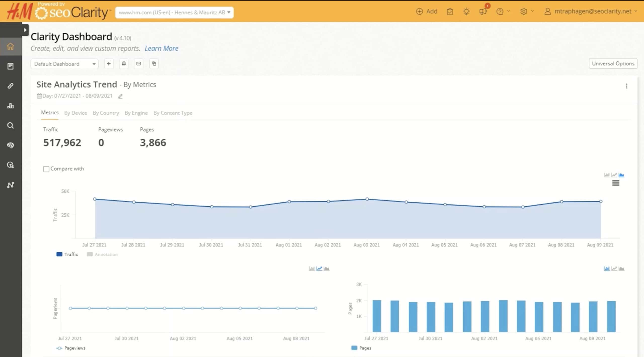Switch to the By Content Type tab
Image resolution: width=644 pixels, height=357 pixels.
pos(173,113)
